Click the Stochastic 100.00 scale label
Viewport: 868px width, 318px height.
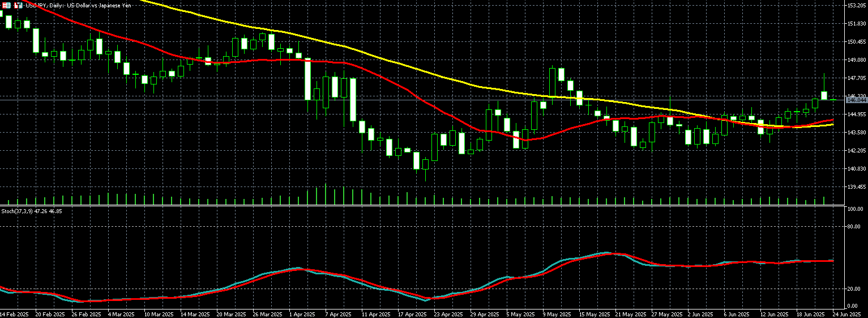854,209
